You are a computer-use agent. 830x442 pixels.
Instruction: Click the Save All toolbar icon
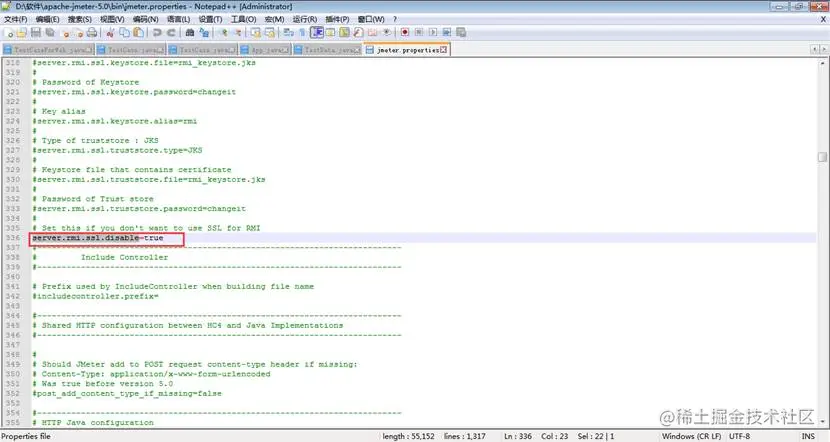pos(50,33)
